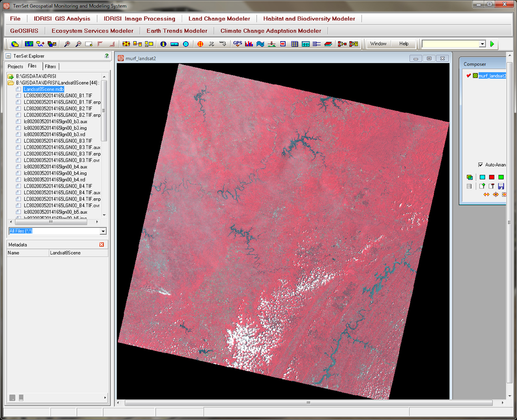The width and height of the screenshot is (517, 420).
Task: Collapse the Landsat8Scene folder in TerrSet Explorer
Action: [x=11, y=83]
